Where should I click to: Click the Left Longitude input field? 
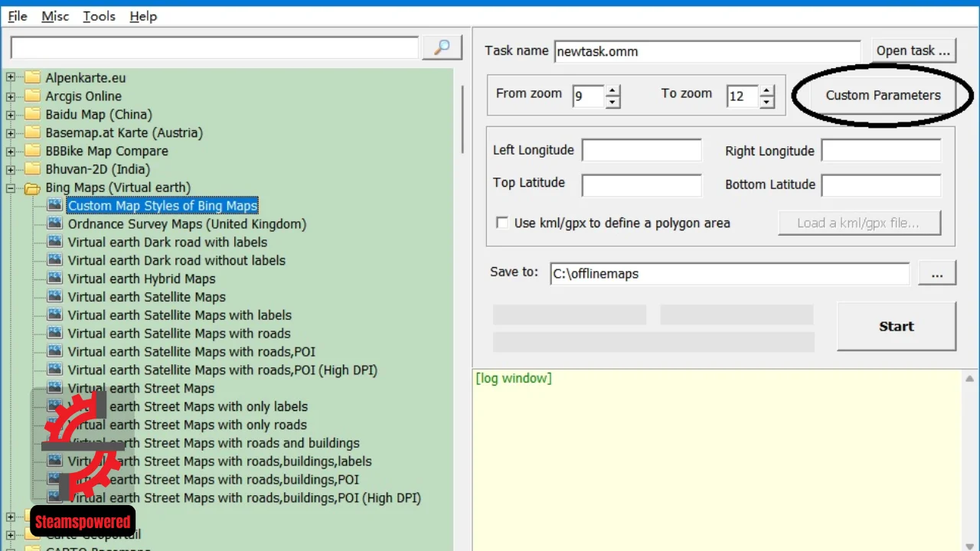(x=642, y=150)
